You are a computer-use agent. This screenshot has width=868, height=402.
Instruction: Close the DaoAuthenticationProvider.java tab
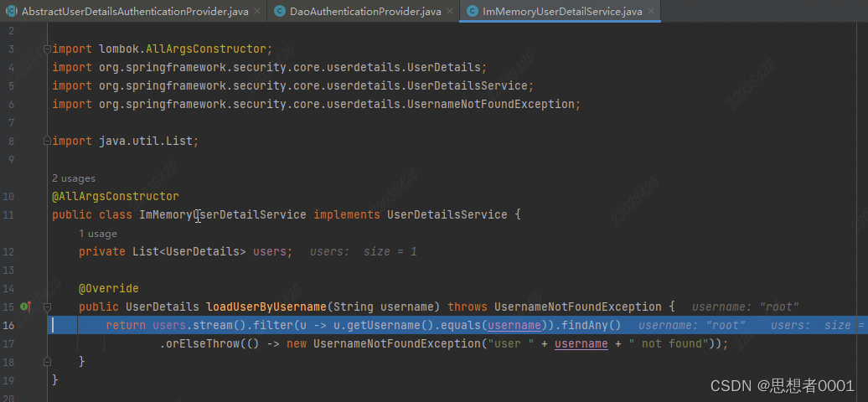pyautogui.click(x=449, y=13)
